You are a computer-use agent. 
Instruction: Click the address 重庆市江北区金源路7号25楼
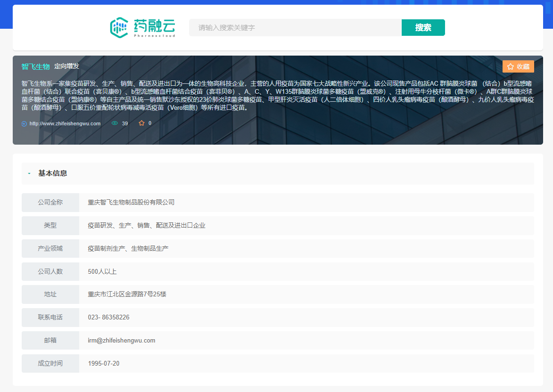127,294
